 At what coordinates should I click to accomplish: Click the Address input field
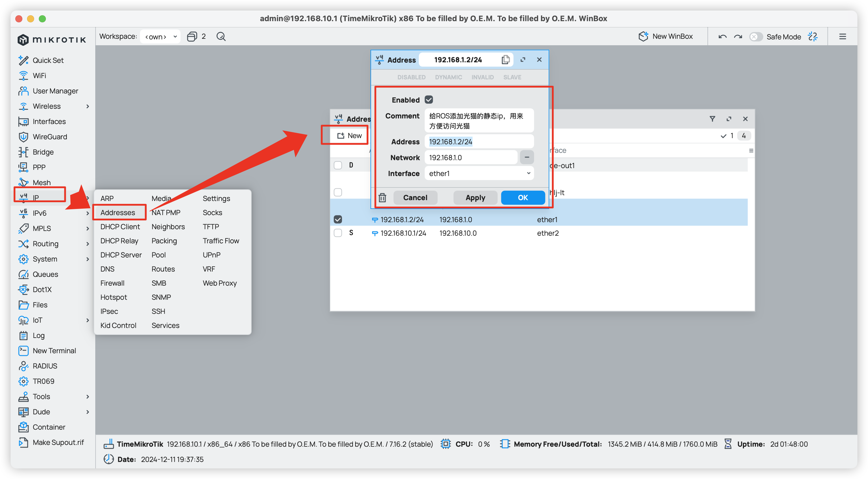pyautogui.click(x=479, y=141)
